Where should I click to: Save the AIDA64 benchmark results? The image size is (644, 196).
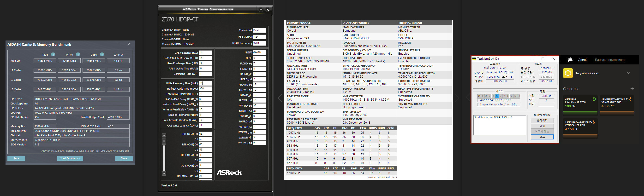[x=16, y=159]
